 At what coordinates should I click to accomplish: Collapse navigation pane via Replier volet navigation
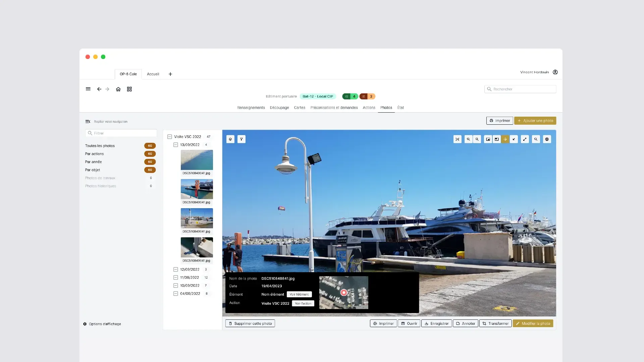(x=106, y=122)
